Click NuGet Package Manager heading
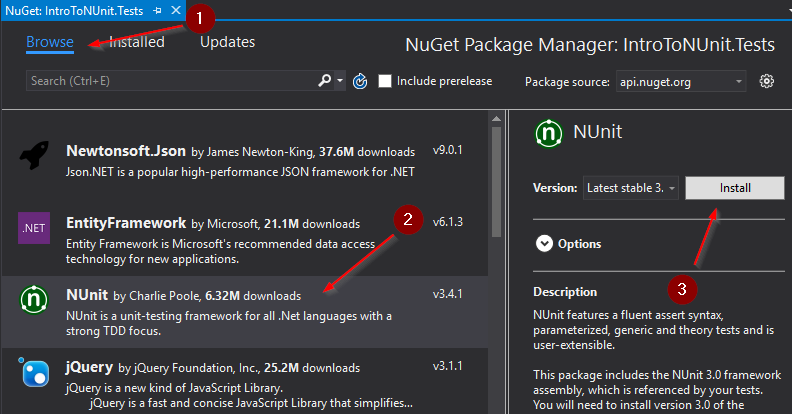This screenshot has height=414, width=792. [x=590, y=45]
